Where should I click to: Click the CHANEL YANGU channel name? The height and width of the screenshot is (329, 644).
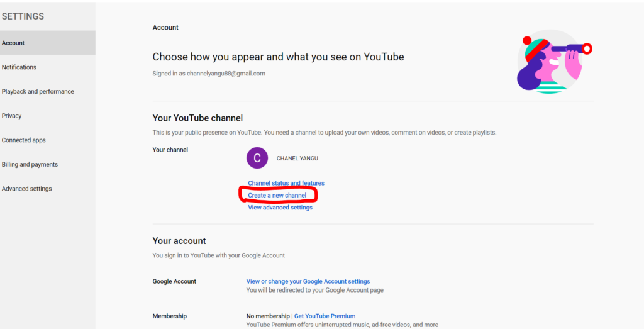(x=297, y=158)
